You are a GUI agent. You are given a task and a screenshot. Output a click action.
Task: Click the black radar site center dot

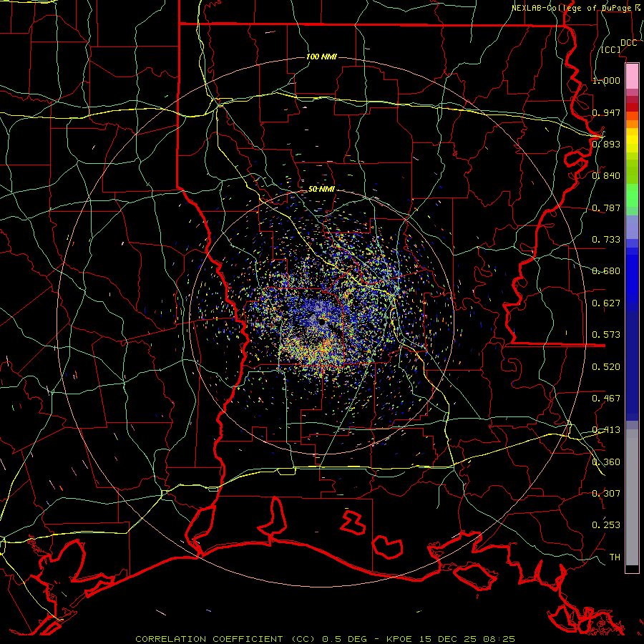pos(321,322)
